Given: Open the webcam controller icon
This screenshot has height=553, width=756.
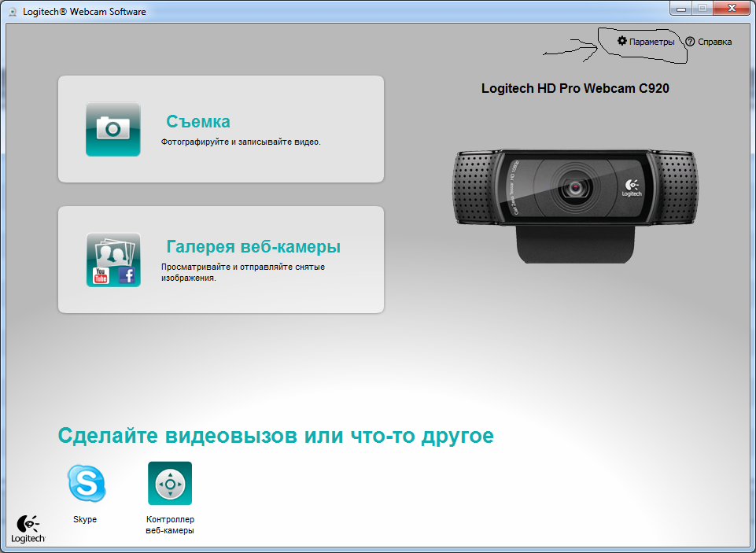Looking at the screenshot, I should coord(170,483).
